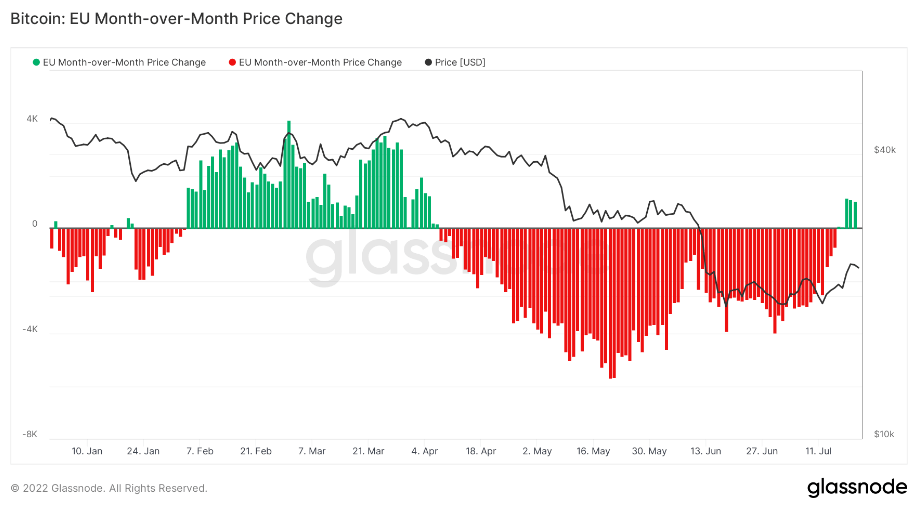Select the 10. Jan date axis label

(87, 451)
